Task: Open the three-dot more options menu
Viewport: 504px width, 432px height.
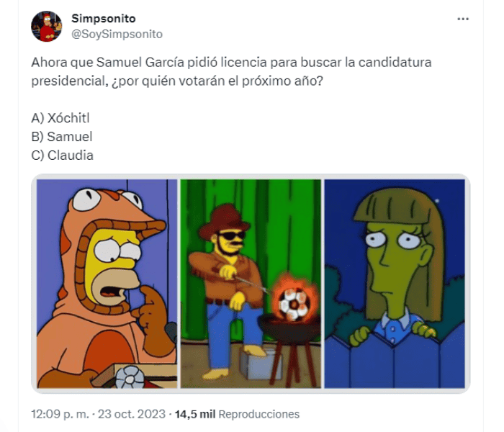Action: [x=463, y=19]
